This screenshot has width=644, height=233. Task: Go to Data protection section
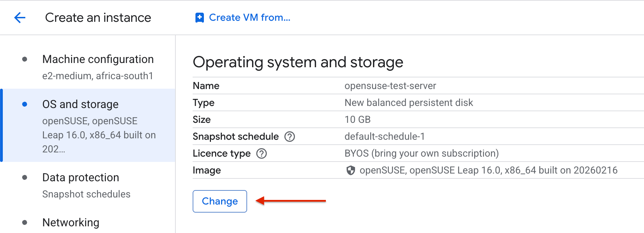click(x=80, y=178)
